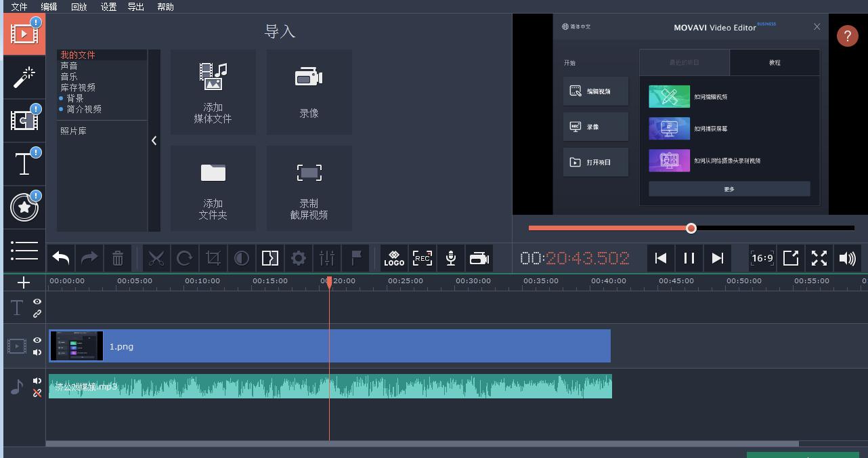This screenshot has width=868, height=458.
Task: Click 添加文件夹 to add a folder
Action: 213,188
